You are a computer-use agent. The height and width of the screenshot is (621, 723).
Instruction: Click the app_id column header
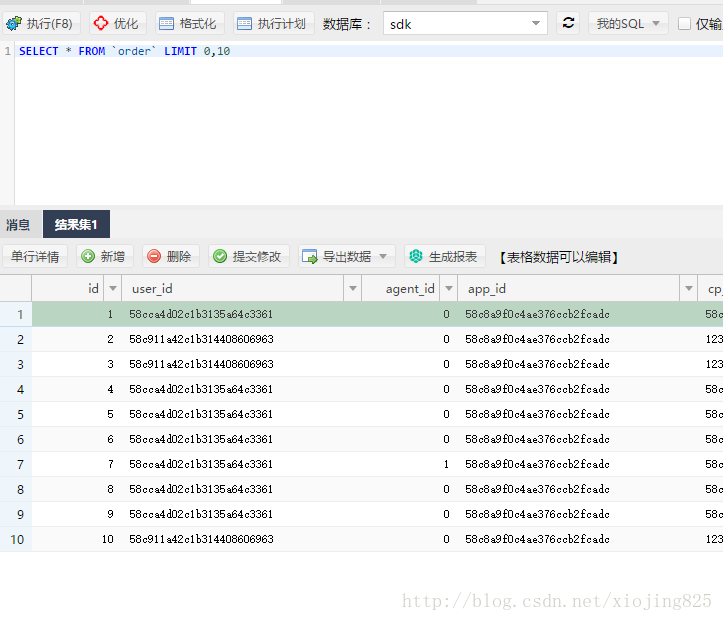tap(569, 289)
